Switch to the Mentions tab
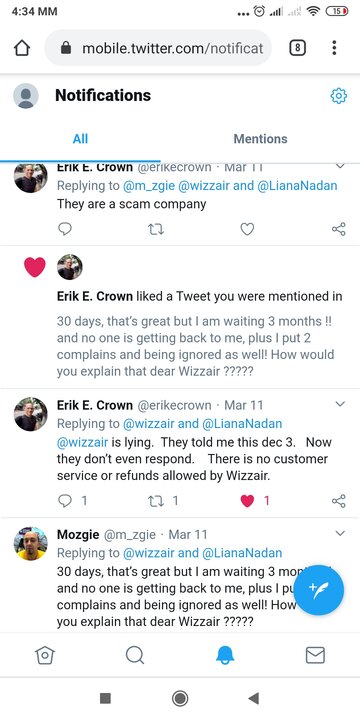This screenshot has height=720, width=360. [260, 139]
